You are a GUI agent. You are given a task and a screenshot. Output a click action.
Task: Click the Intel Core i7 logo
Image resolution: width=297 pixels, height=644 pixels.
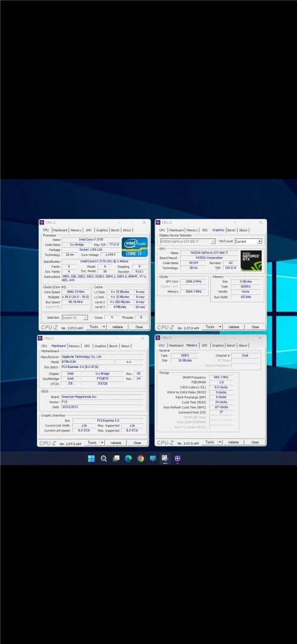134,247
